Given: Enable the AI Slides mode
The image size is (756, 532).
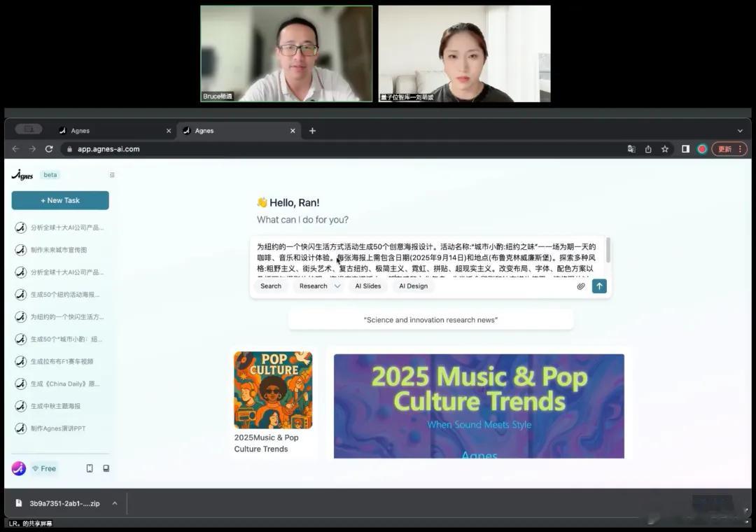Looking at the screenshot, I should pyautogui.click(x=367, y=286).
